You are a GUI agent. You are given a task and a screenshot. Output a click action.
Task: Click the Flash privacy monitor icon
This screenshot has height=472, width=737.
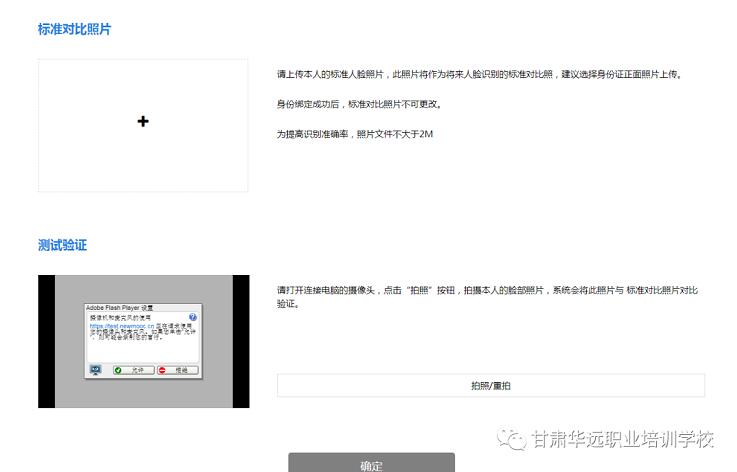[x=96, y=369]
